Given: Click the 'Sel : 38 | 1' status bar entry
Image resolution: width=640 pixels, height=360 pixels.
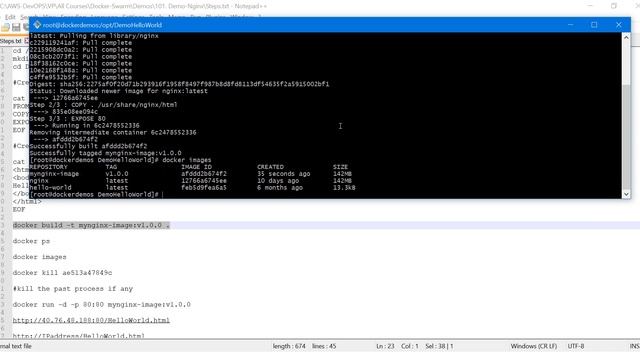Looking at the screenshot, I should (x=439, y=346).
